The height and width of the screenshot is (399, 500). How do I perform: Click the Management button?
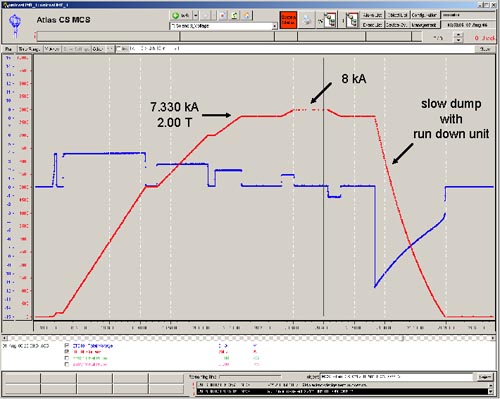tap(424, 25)
